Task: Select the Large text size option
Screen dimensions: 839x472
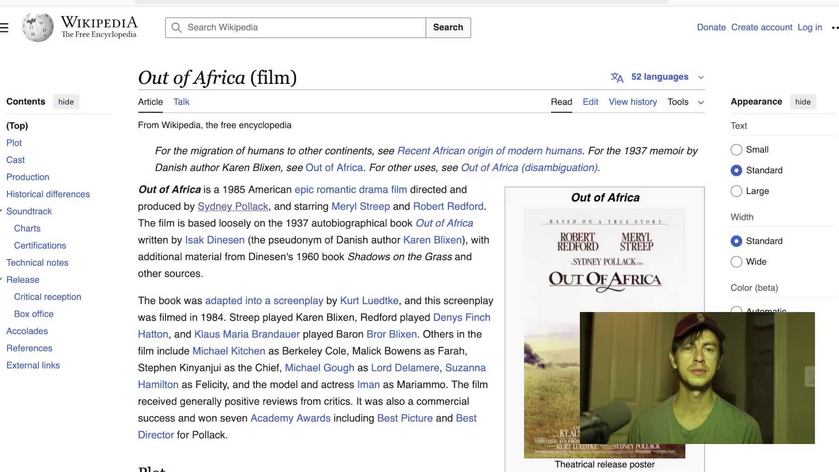Action: pos(737,191)
